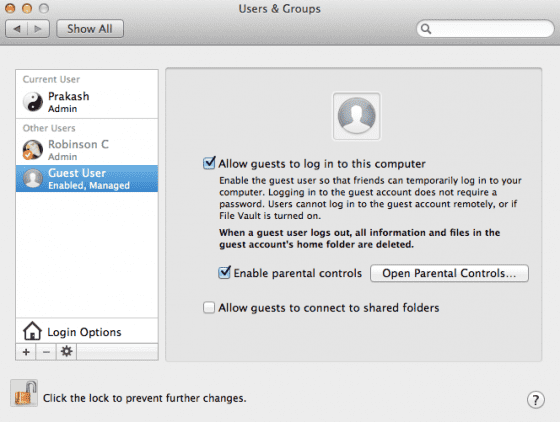The height and width of the screenshot is (422, 560).
Task: Click the guest user silhouette picture
Action: coord(356,116)
